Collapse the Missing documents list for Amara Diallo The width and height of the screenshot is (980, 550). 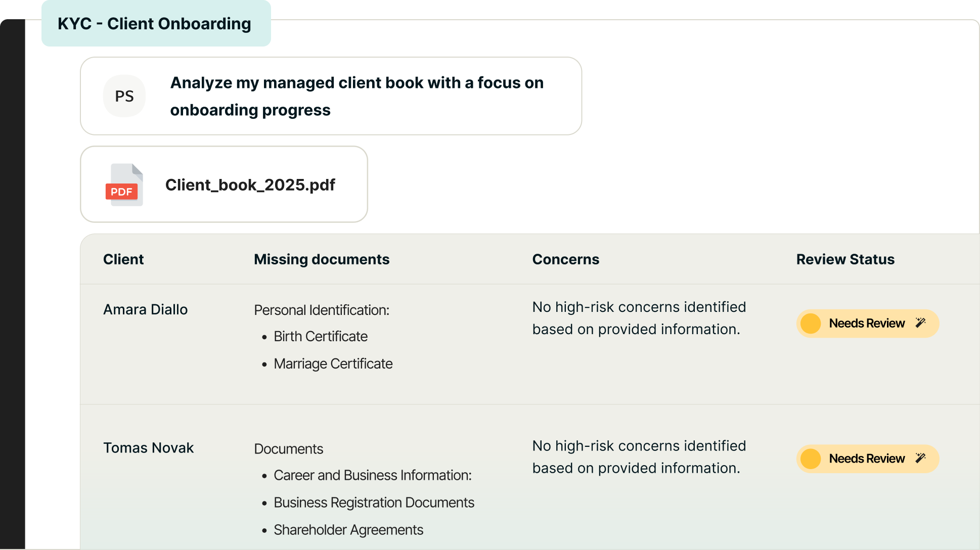(x=322, y=310)
